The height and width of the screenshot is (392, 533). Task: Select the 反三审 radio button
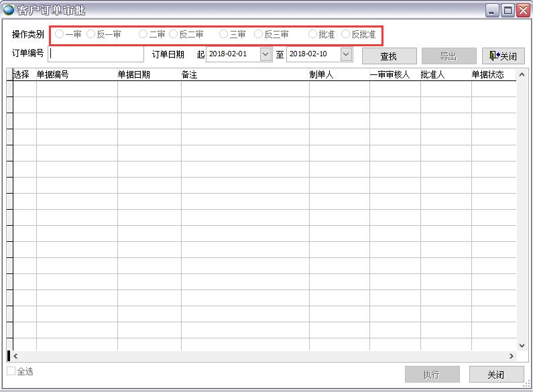(259, 34)
